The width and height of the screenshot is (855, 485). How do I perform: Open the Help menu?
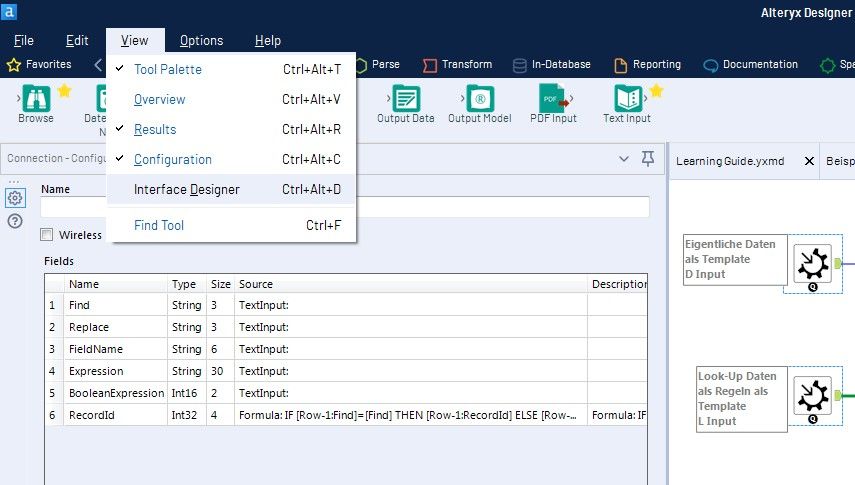click(x=268, y=40)
